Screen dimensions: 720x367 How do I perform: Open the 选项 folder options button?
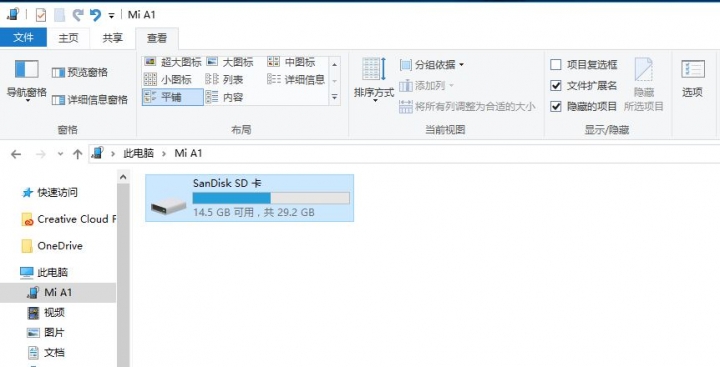click(692, 79)
